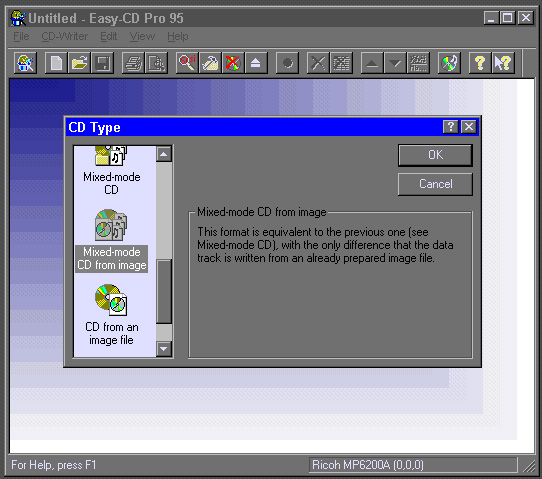
Task: Click the CD type list scrollbar thumb
Action: coord(164,291)
